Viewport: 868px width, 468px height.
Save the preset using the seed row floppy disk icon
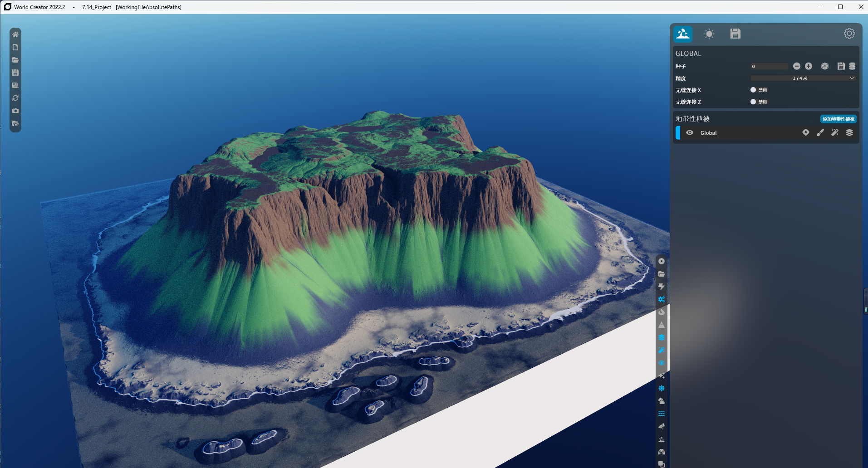tap(841, 66)
